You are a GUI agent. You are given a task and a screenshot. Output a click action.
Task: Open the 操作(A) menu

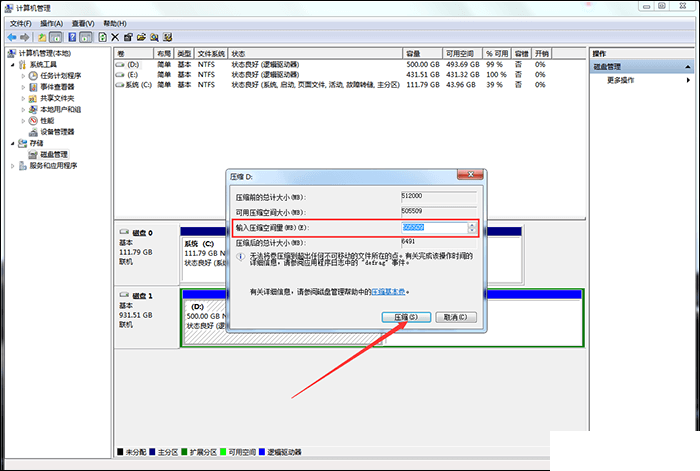point(51,24)
